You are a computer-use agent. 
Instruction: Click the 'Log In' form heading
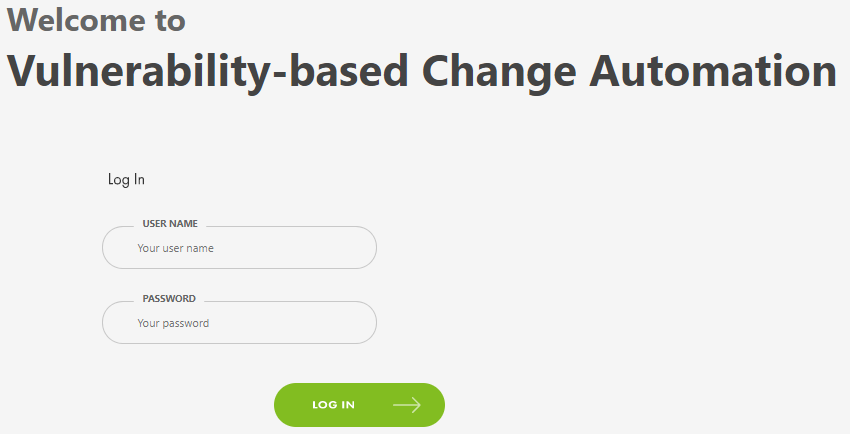coord(126,180)
